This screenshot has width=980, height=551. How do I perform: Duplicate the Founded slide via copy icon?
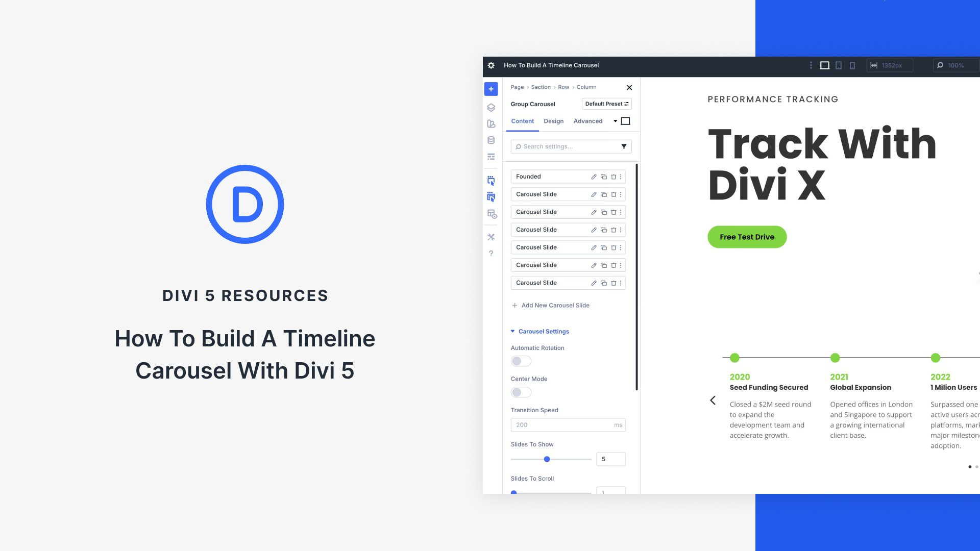click(603, 177)
